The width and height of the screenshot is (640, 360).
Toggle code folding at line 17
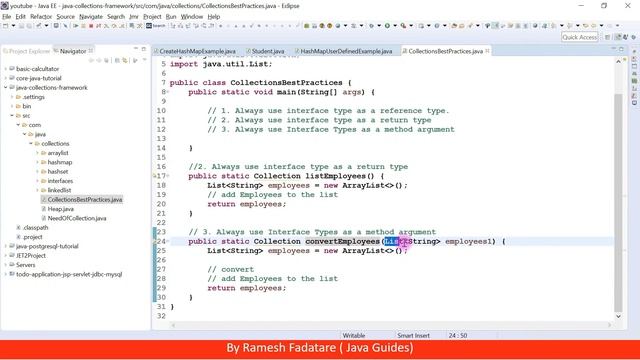tap(168, 176)
